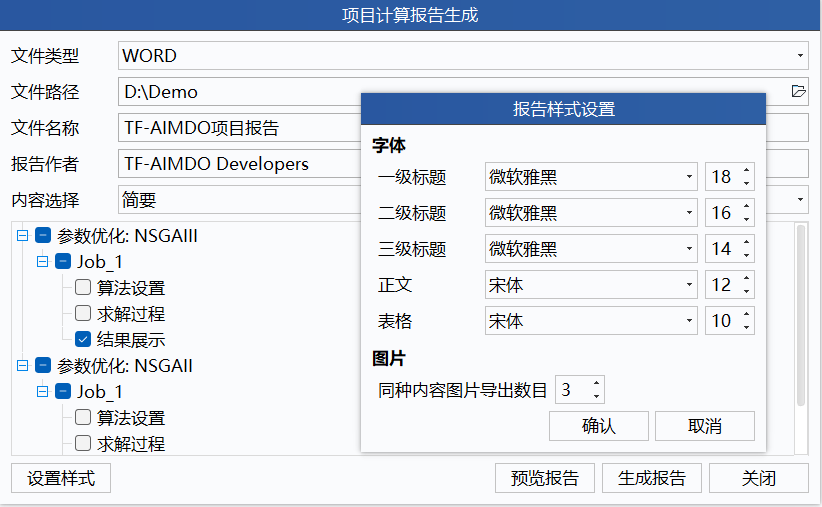Click the 生成报告 button
The image size is (822, 507).
point(651,478)
